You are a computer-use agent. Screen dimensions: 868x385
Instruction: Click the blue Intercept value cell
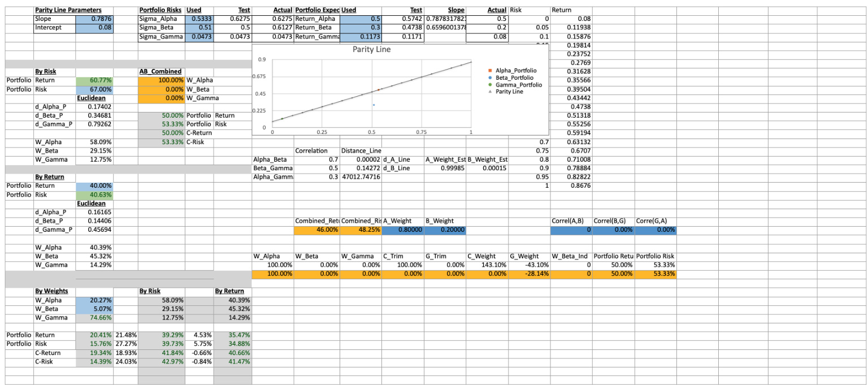(94, 28)
